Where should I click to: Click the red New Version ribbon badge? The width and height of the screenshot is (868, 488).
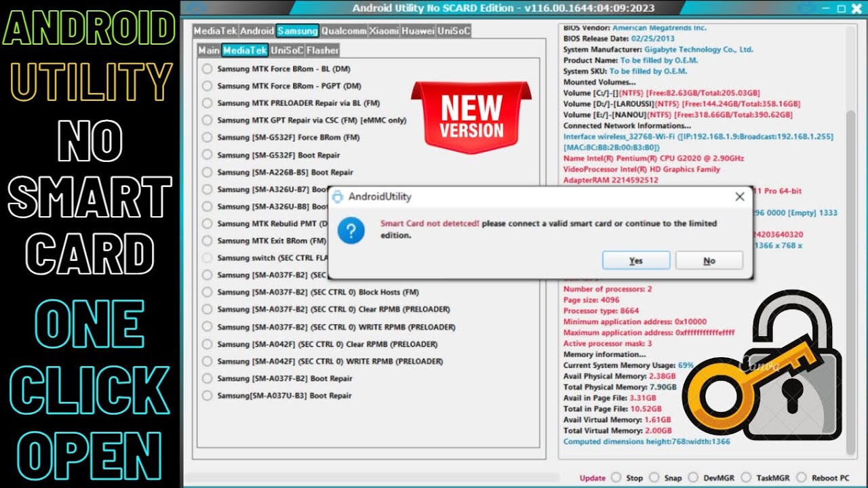471,114
